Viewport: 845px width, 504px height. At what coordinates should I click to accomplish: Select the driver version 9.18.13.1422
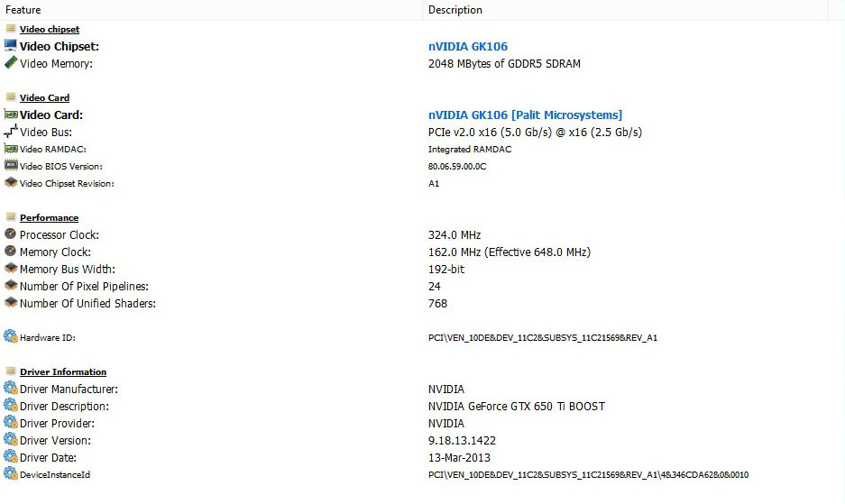coord(462,441)
